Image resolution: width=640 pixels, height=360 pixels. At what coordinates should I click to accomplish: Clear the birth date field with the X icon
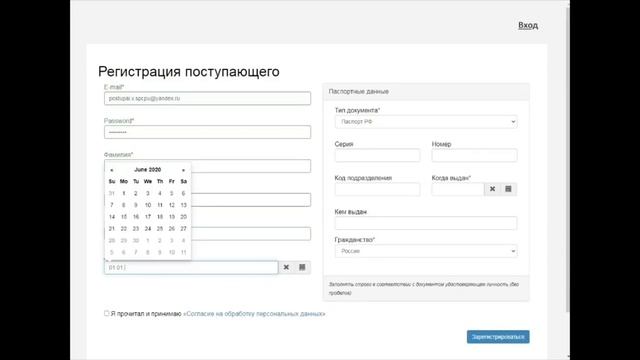pyautogui.click(x=286, y=267)
